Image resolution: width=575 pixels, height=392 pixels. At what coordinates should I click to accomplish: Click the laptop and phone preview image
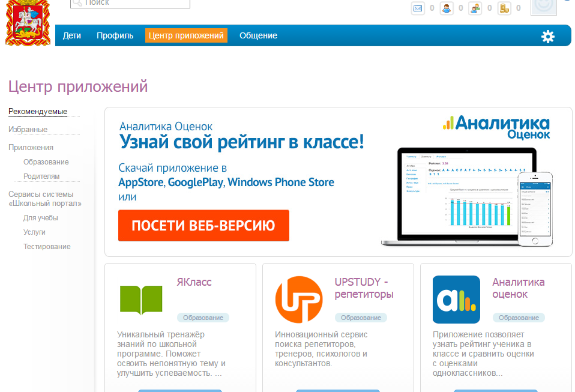click(x=467, y=198)
